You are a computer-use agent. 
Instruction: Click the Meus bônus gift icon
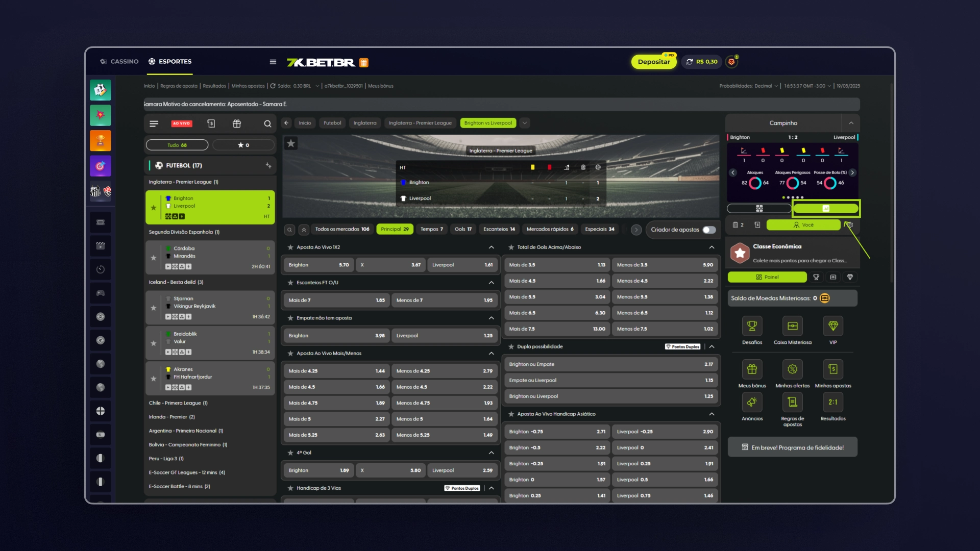tap(752, 369)
